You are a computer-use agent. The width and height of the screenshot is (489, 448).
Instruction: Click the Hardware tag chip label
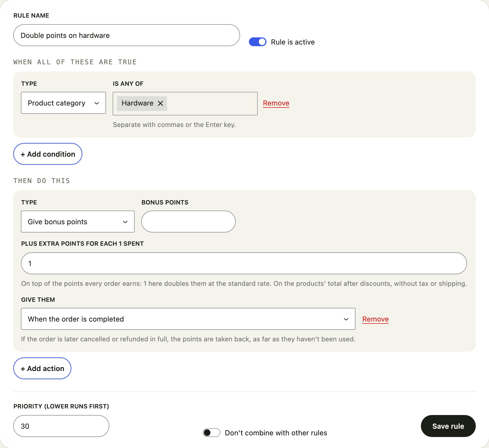point(137,103)
